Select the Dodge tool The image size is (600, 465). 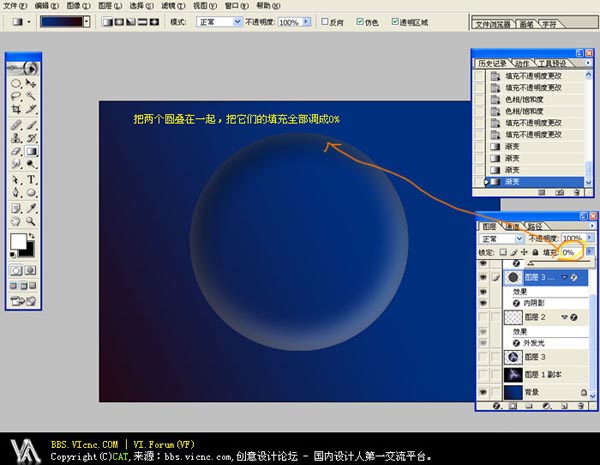[31, 164]
